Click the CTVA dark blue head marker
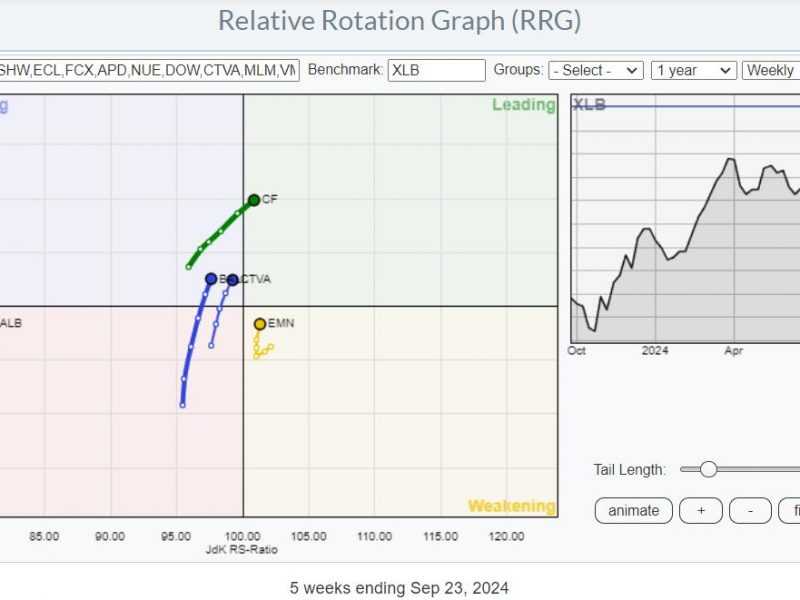Image resolution: width=800 pixels, height=600 pixels. click(x=233, y=280)
